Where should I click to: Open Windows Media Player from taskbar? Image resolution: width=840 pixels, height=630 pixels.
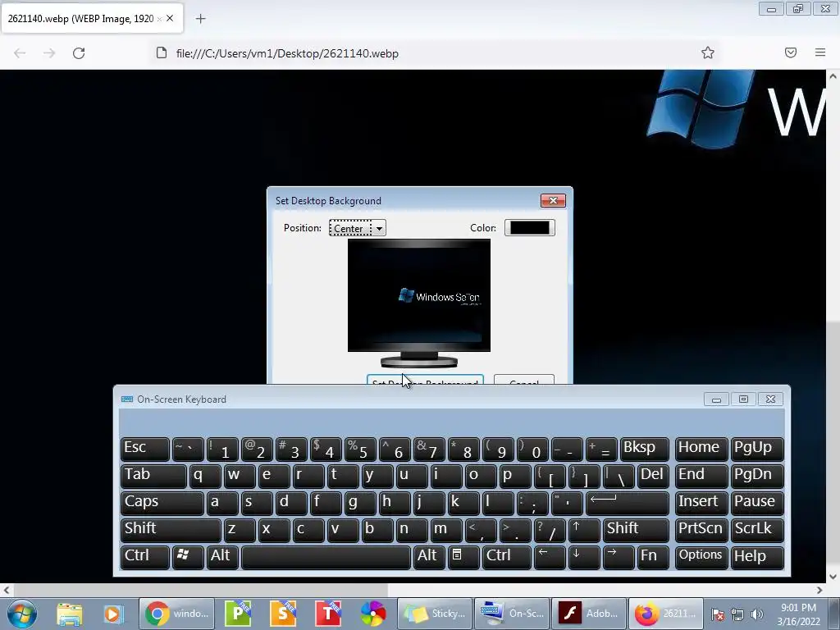[113, 614]
